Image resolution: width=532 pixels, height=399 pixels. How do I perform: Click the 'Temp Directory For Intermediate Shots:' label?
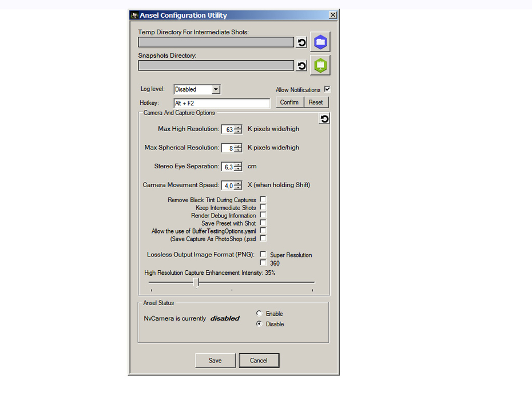[193, 32]
